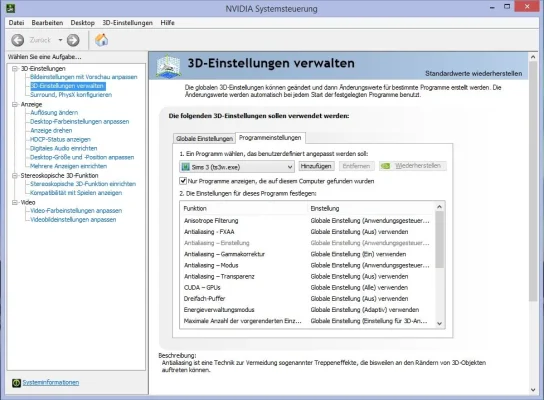Click the Funktion column header
This screenshot has width=544, height=400.
[x=244, y=208]
